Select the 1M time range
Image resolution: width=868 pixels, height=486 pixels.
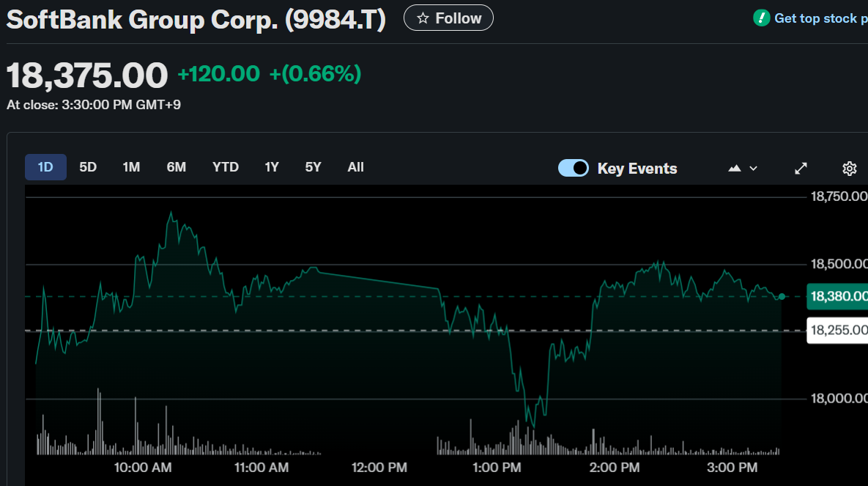tap(131, 167)
